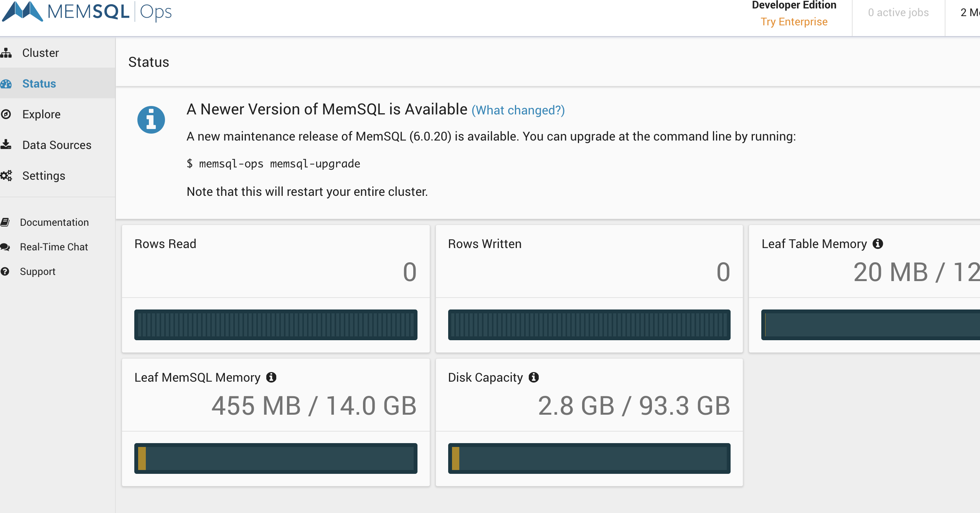Click info icon next to Leaf Table Memory
980x513 pixels.
(878, 243)
